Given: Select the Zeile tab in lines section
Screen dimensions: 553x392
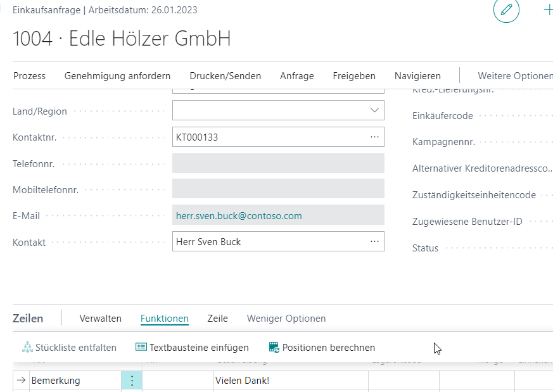Looking at the screenshot, I should pos(217,319).
